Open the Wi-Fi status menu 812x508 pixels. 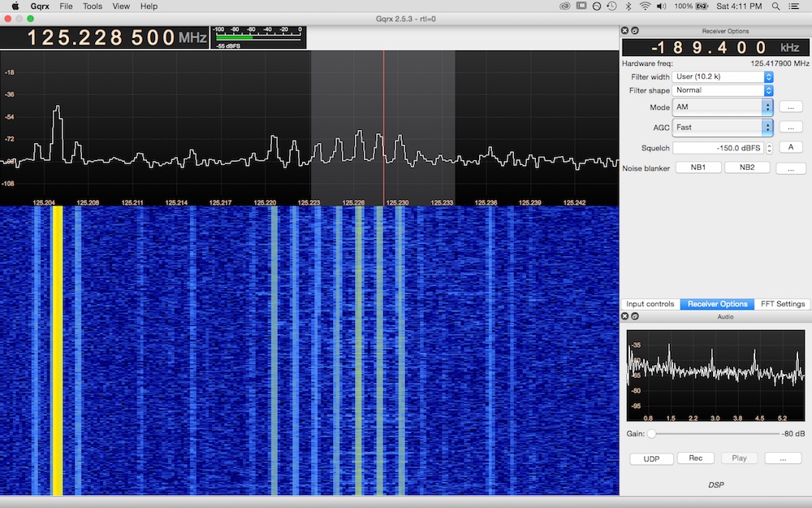[645, 7]
